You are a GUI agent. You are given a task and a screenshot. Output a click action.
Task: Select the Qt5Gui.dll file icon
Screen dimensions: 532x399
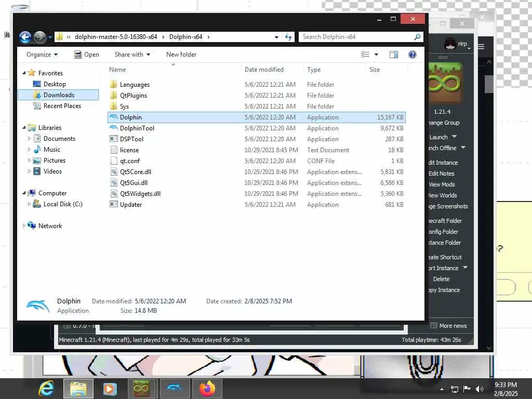pyautogui.click(x=114, y=182)
